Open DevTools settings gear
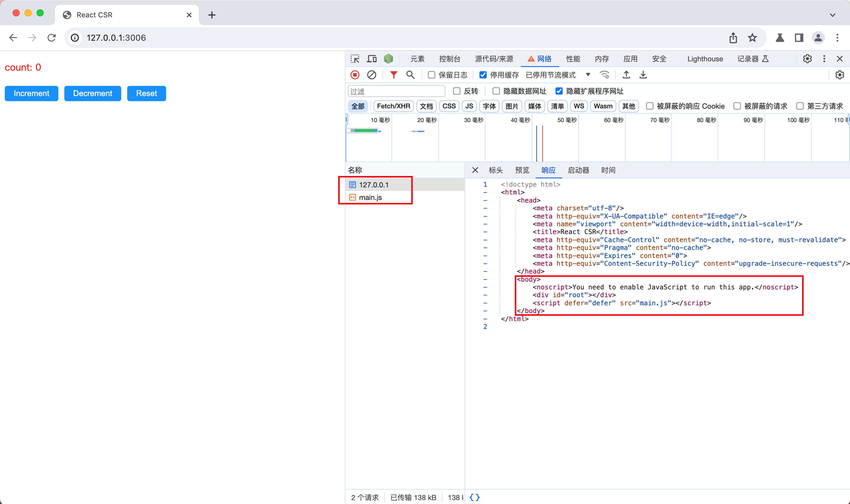The image size is (850, 504). point(807,59)
